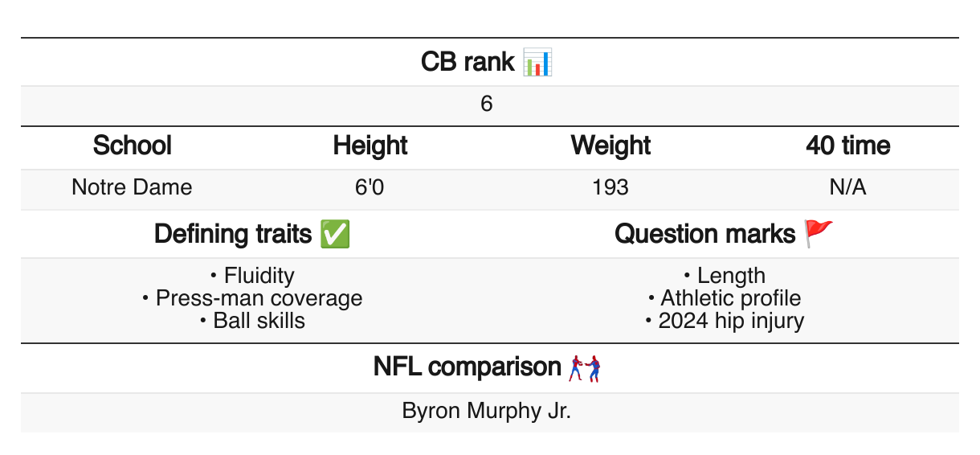The height and width of the screenshot is (455, 980).
Task: Click the Height column header
Action: (x=370, y=146)
